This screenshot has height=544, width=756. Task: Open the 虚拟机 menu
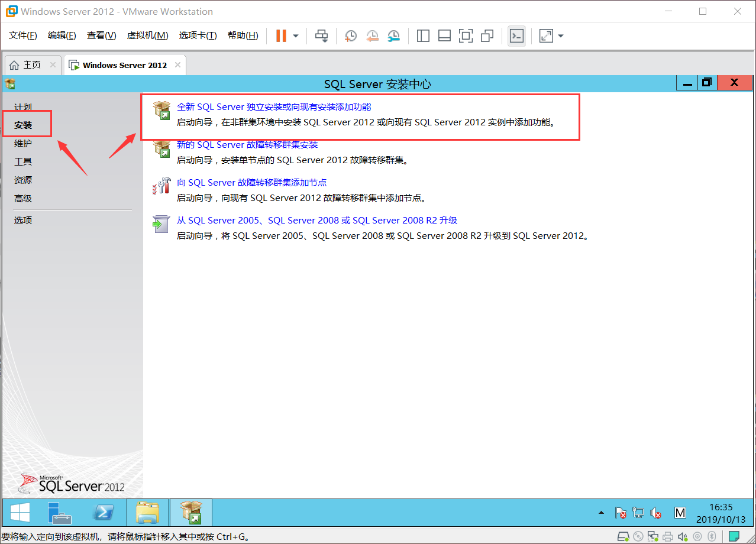point(147,35)
